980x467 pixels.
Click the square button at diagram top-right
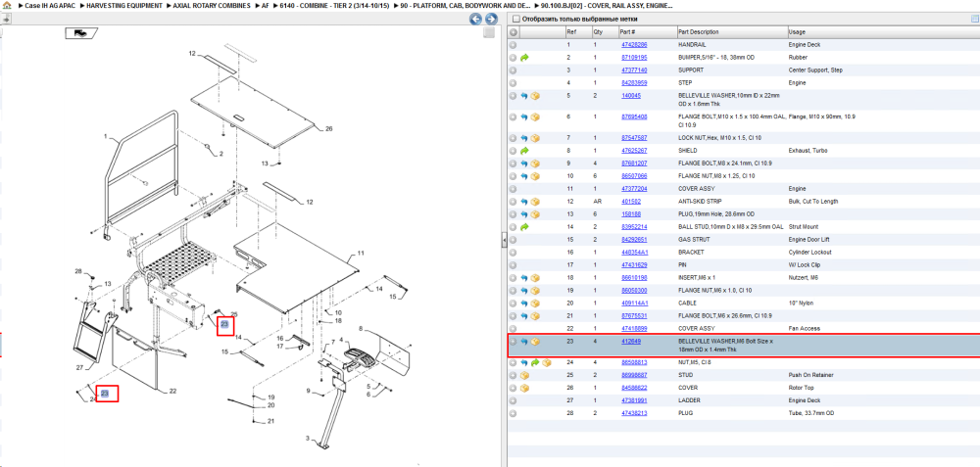tap(489, 32)
